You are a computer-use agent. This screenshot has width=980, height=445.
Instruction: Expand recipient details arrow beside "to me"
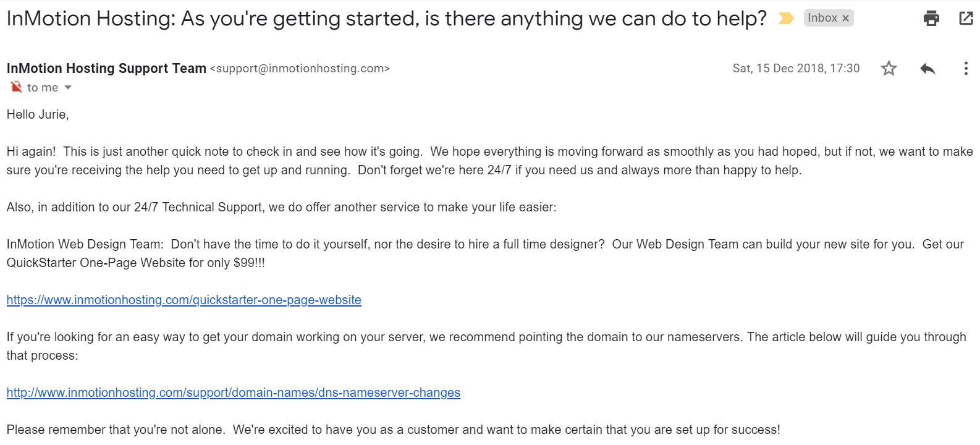click(x=68, y=88)
